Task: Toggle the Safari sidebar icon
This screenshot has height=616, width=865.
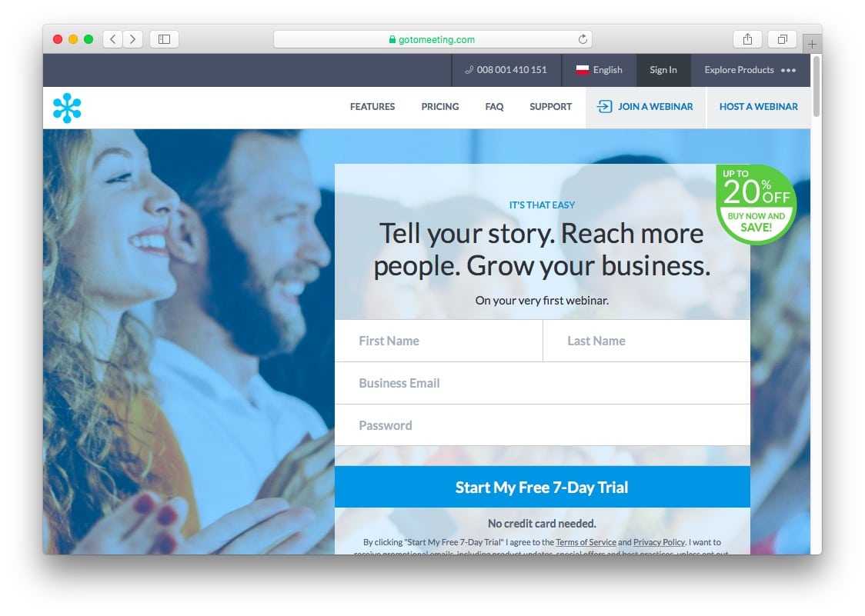Action: [x=165, y=39]
